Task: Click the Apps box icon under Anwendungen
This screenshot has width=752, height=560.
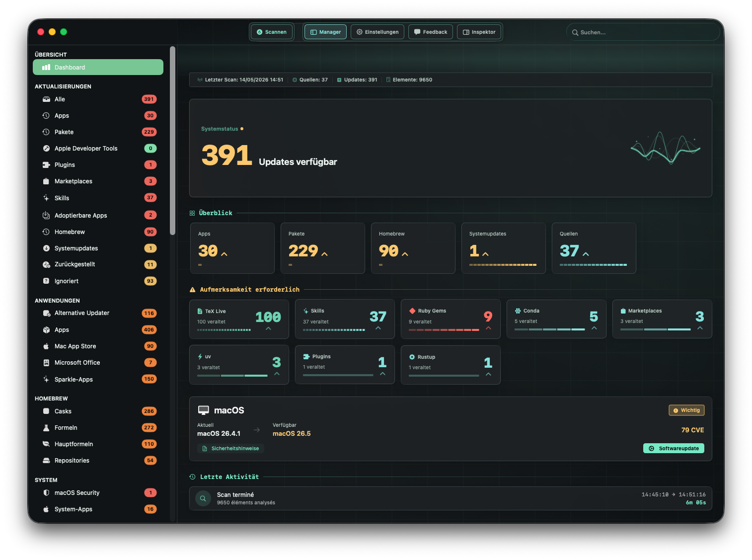Action: tap(46, 330)
